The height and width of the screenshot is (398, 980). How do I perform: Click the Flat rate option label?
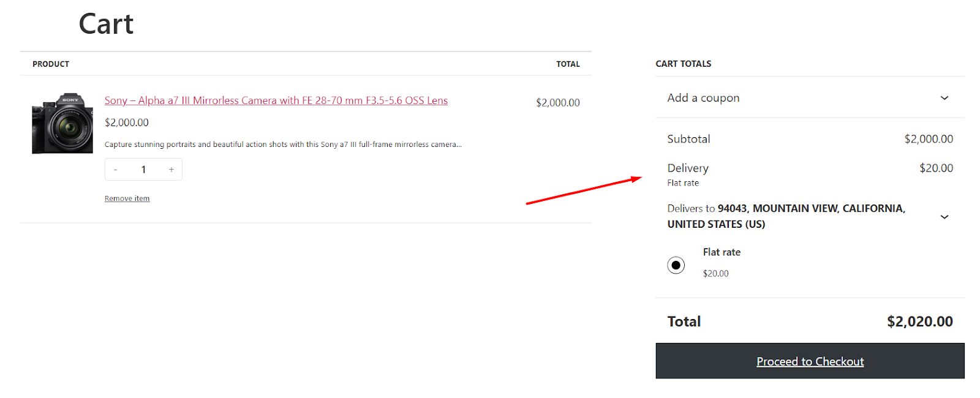click(x=722, y=252)
